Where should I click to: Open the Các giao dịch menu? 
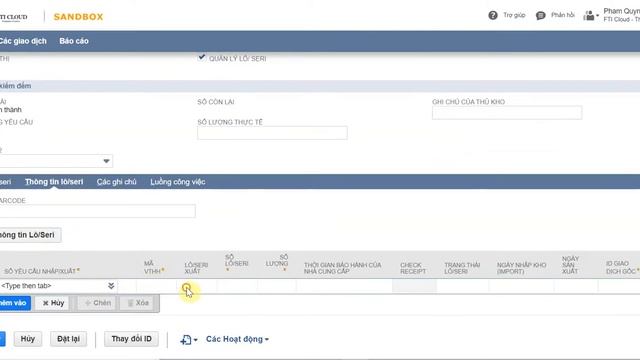(x=22, y=41)
